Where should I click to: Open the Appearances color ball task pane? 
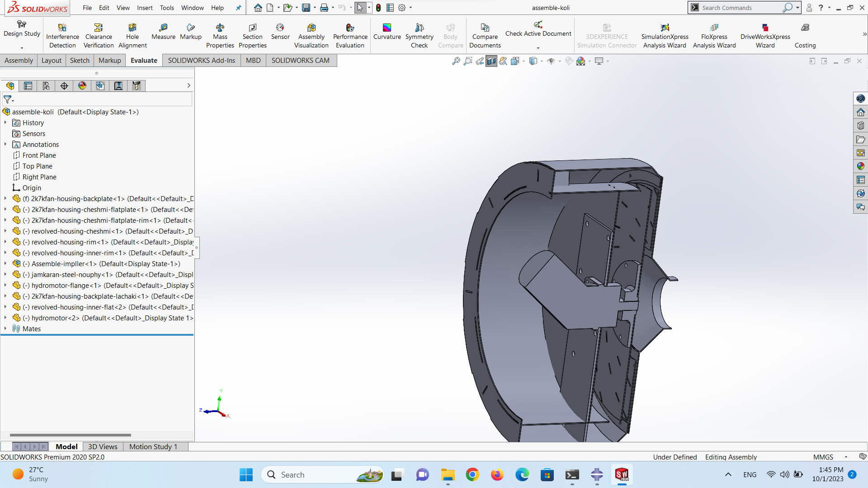(861, 166)
